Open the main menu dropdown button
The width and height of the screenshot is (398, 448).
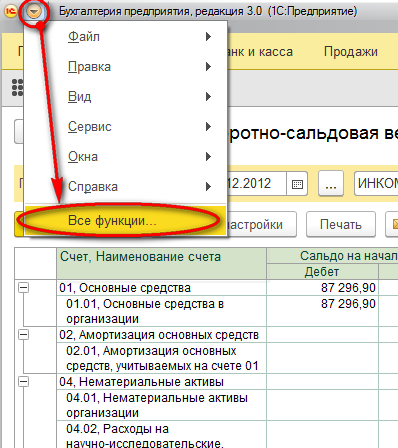point(34,12)
